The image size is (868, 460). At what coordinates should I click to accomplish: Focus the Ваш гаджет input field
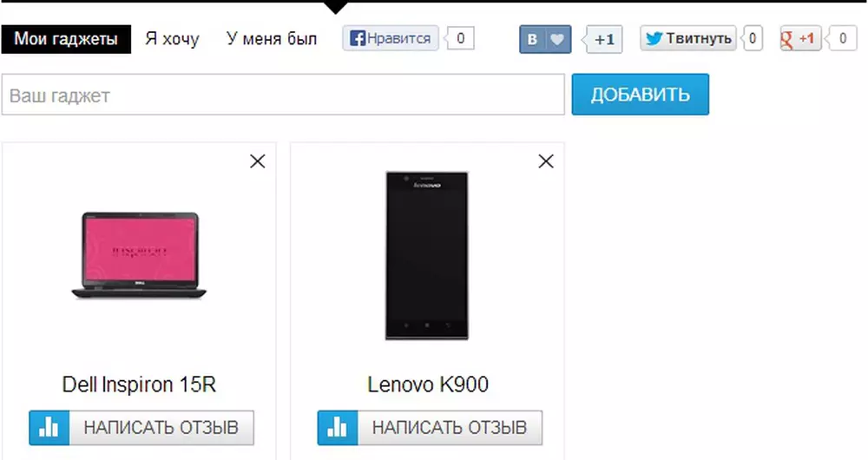click(x=283, y=95)
